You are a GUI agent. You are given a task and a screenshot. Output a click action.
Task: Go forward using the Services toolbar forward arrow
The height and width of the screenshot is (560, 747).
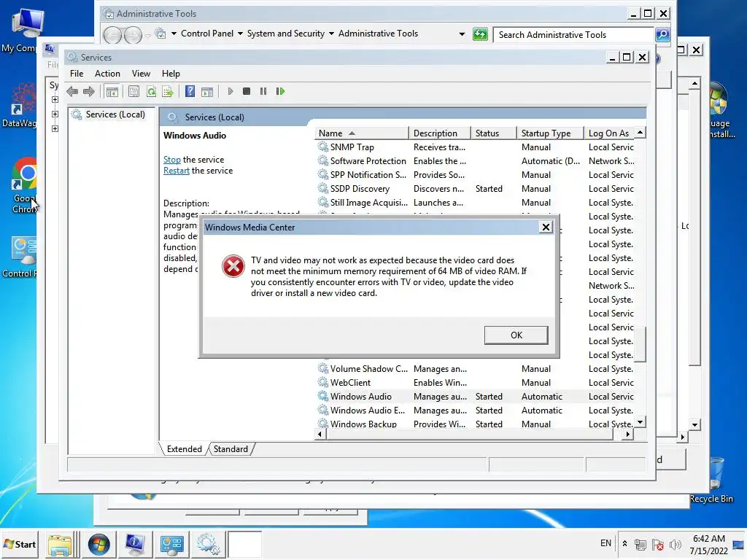click(x=89, y=91)
